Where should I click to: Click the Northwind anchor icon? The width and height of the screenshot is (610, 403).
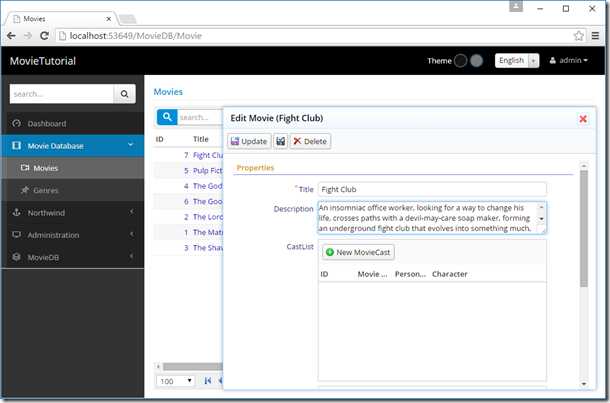coord(16,212)
